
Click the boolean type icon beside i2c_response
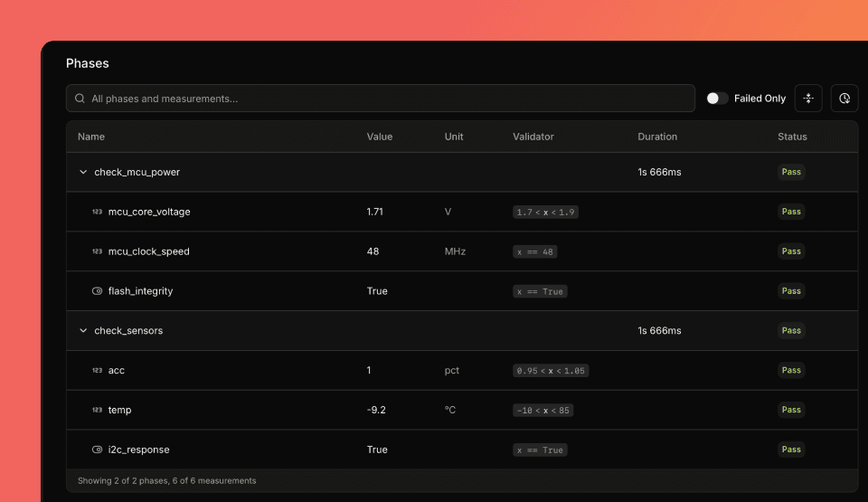(x=97, y=450)
